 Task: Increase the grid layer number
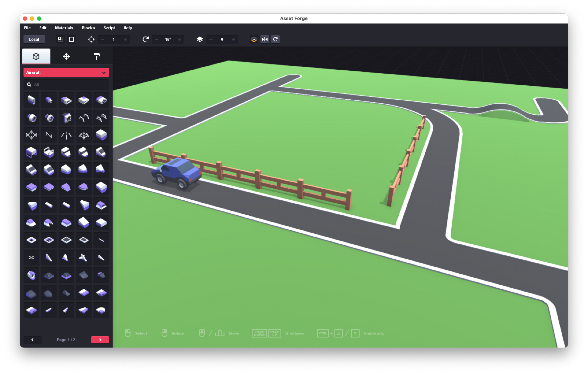(234, 39)
